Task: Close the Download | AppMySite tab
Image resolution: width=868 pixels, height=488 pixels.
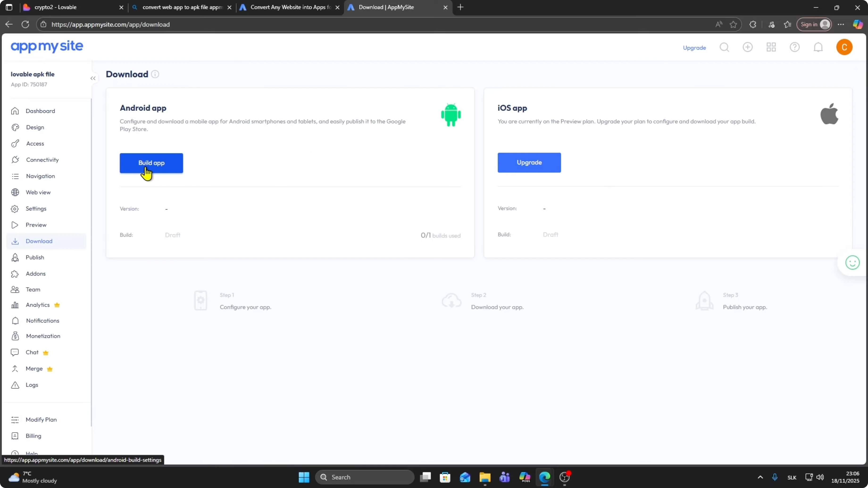Action: (x=446, y=7)
